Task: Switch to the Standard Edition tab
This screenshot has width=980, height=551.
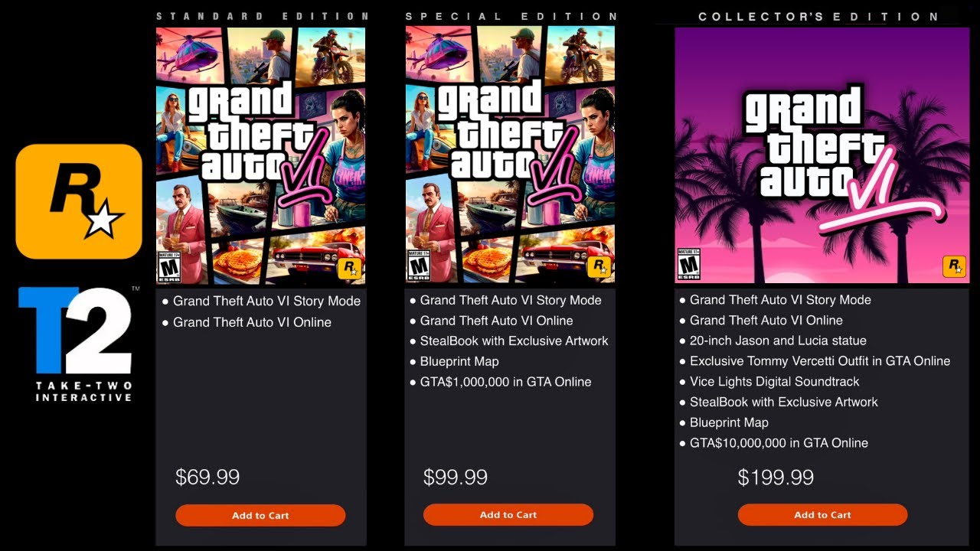Action: (260, 15)
